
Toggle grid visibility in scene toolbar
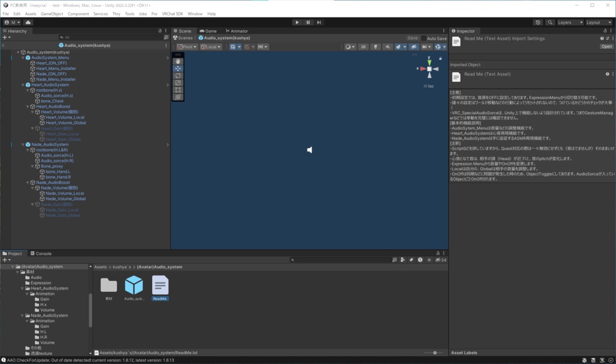(x=233, y=47)
